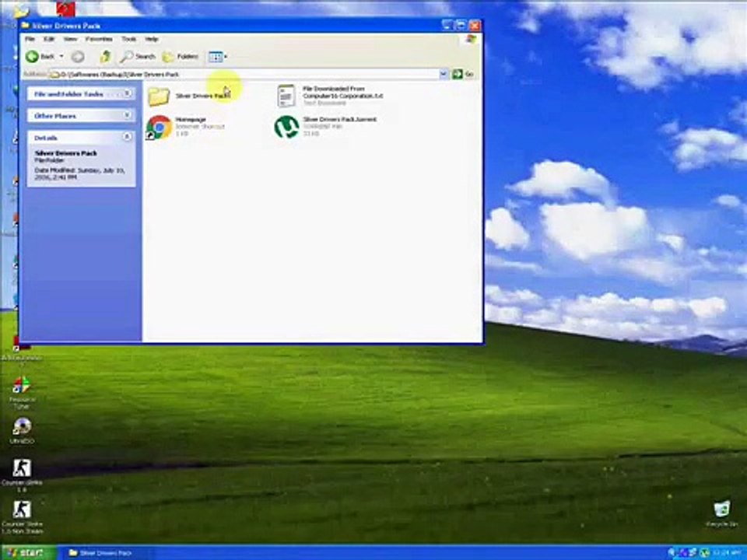Click the red desktop icon above window
Screen dimensions: 747x560
point(65,9)
